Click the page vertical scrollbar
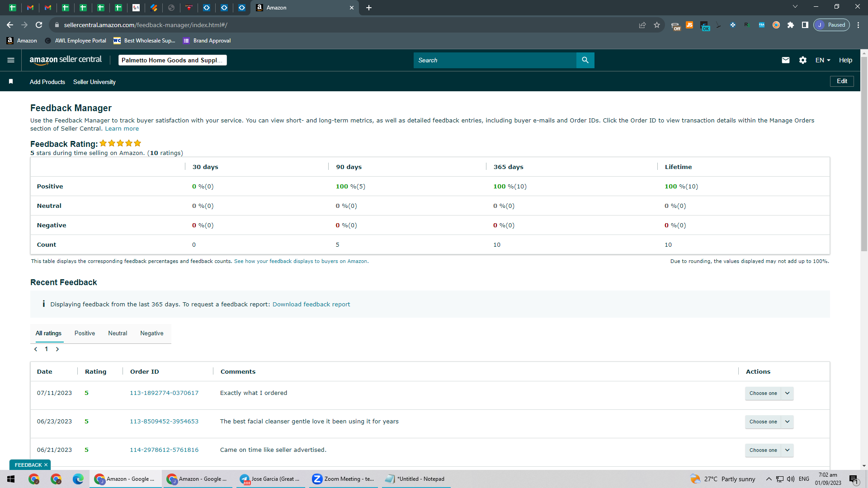The width and height of the screenshot is (868, 488). click(x=864, y=154)
